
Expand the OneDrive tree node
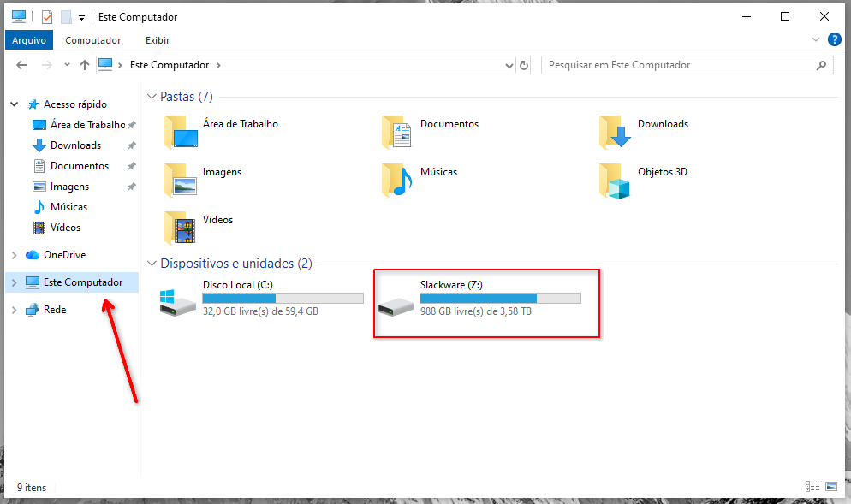14,255
